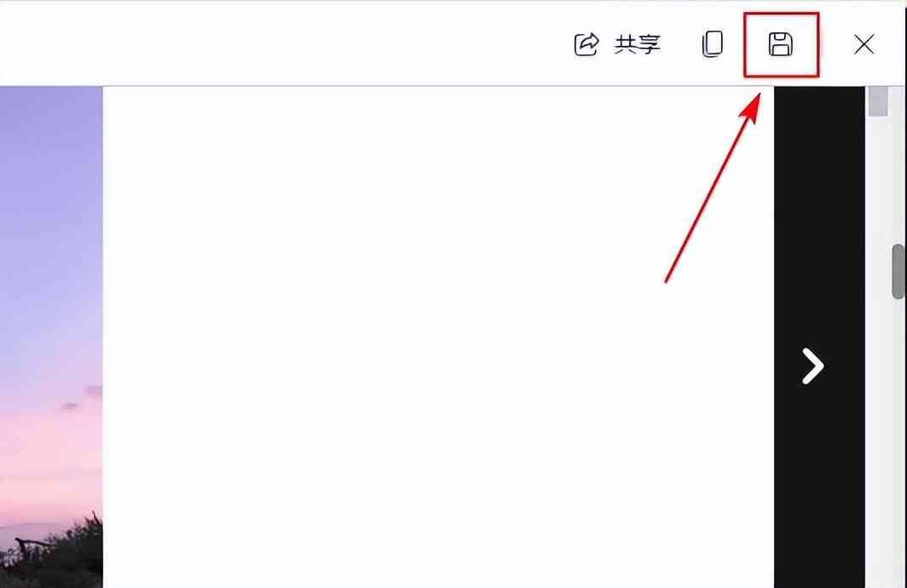Select the 共享 text label
The height and width of the screenshot is (588, 907).
tap(638, 44)
